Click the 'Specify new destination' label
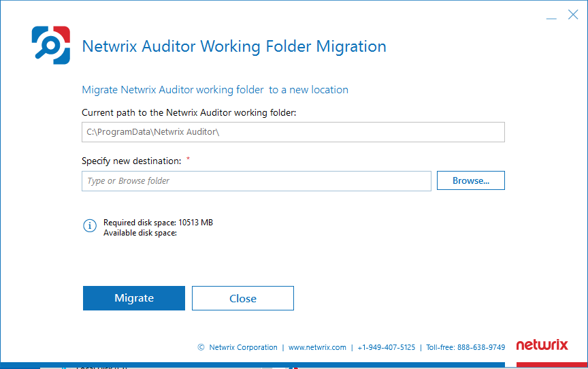The image size is (588, 369). 131,161
